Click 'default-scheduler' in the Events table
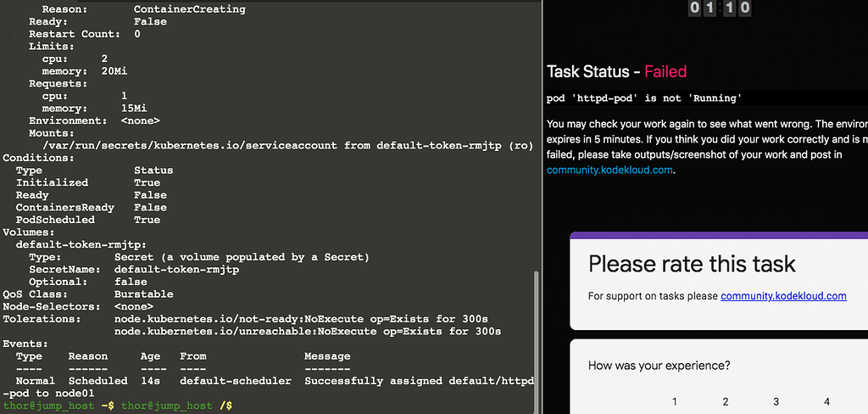Image resolution: width=868 pixels, height=414 pixels. [x=235, y=381]
